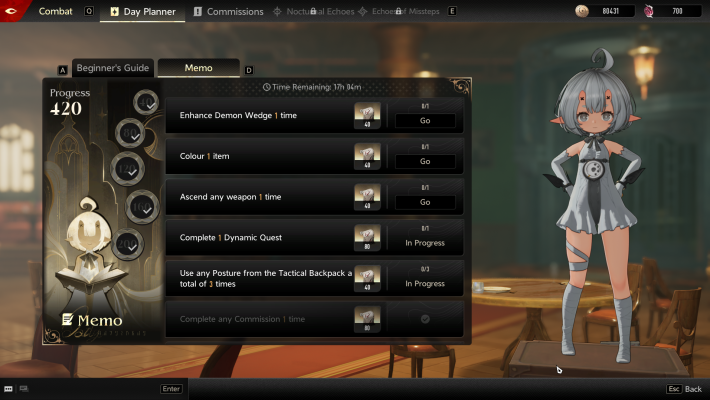
Task: Click the Esc Back button
Action: click(x=684, y=389)
